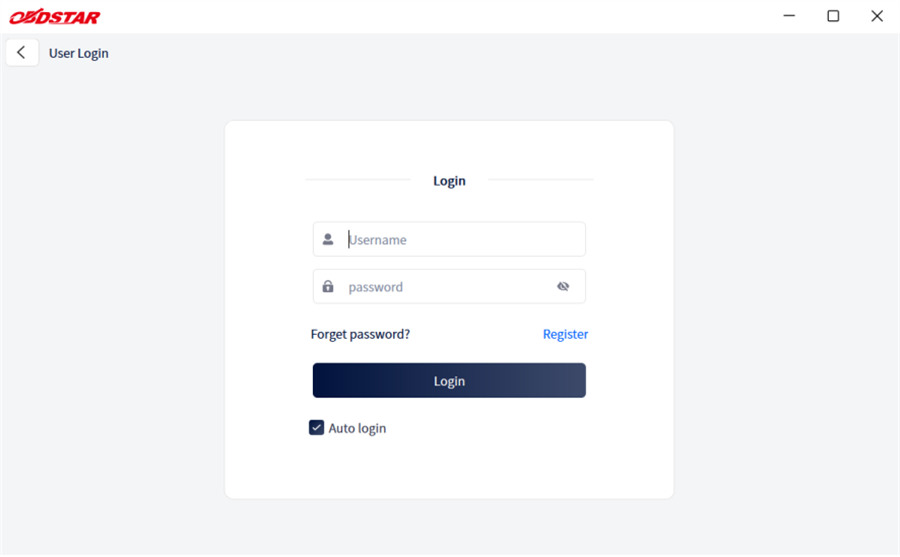The image size is (900, 557).
Task: Uncheck the Auto login checkbox
Action: point(316,428)
